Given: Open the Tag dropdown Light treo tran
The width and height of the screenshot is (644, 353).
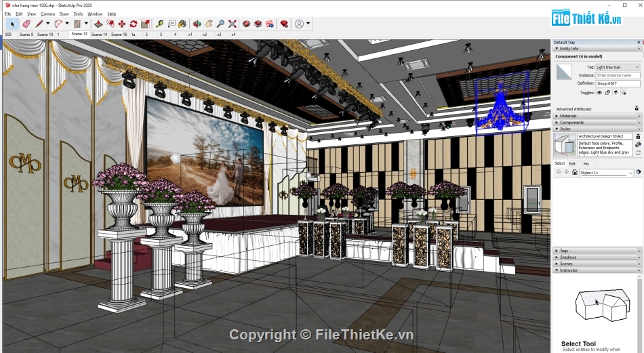Looking at the screenshot, I should point(618,67).
